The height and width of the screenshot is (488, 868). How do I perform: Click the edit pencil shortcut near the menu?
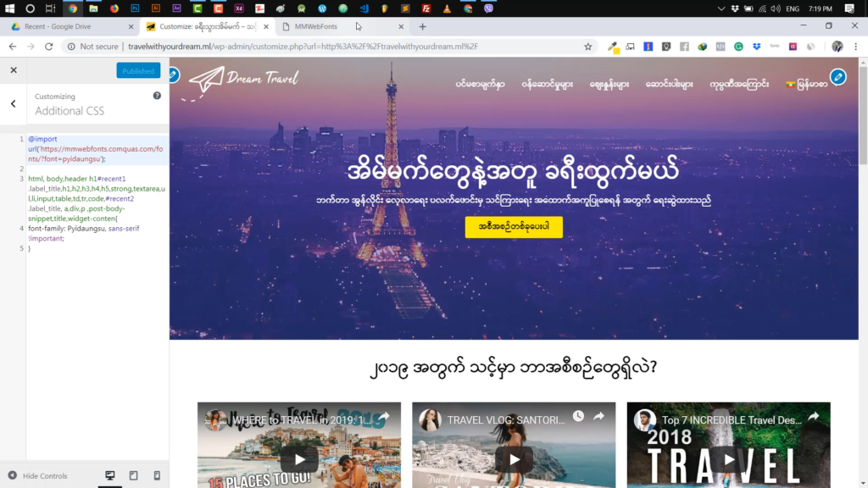coord(838,77)
